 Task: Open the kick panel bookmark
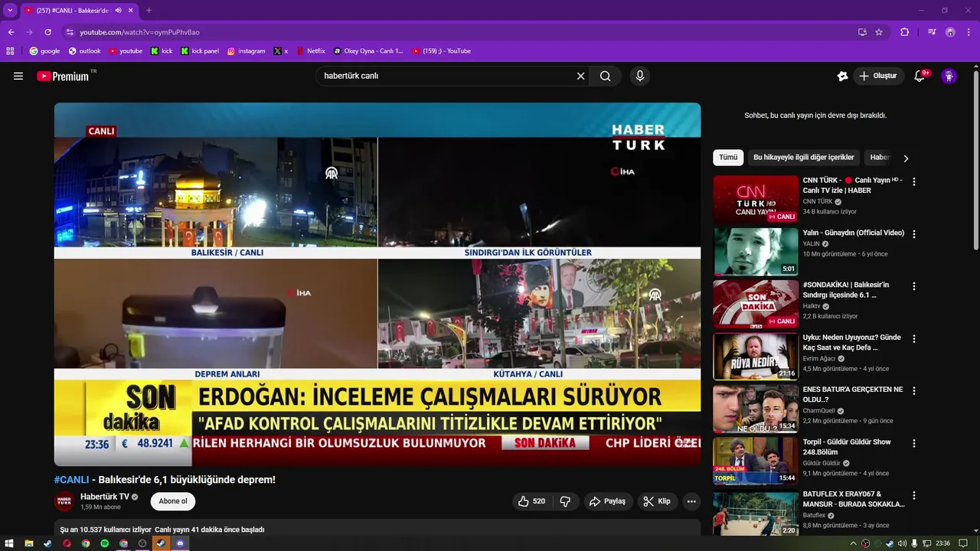pyautogui.click(x=200, y=51)
